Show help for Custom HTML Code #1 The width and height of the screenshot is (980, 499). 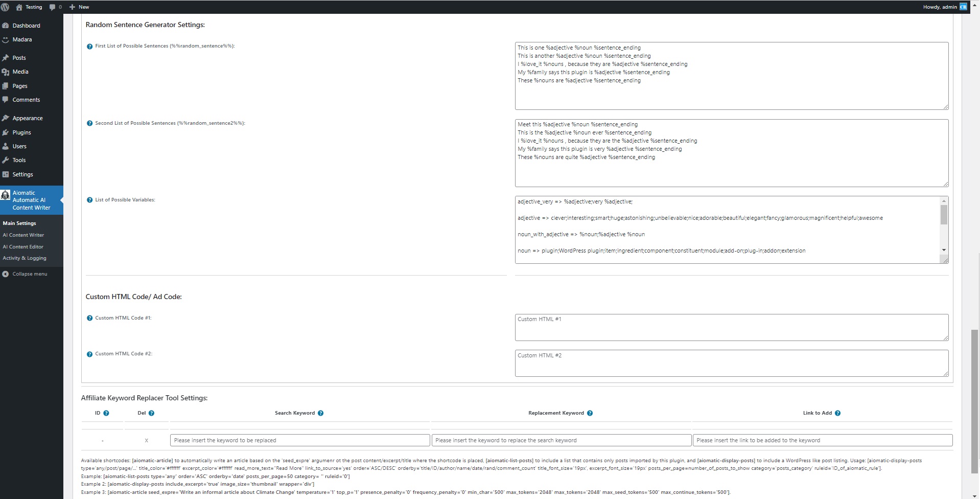click(89, 318)
